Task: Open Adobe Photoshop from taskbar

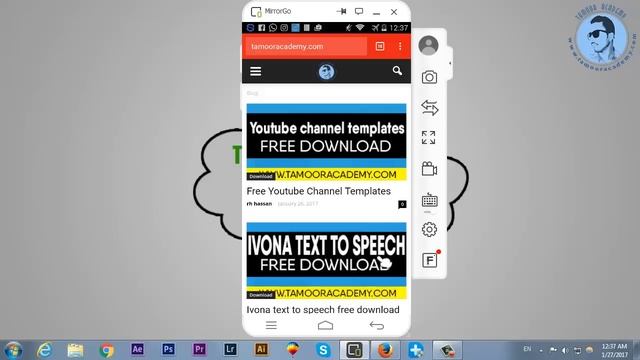Action: tap(168, 349)
